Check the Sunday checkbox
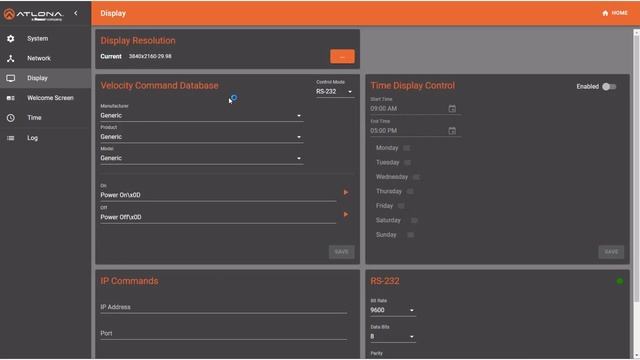This screenshot has width=640, height=360. point(411,235)
